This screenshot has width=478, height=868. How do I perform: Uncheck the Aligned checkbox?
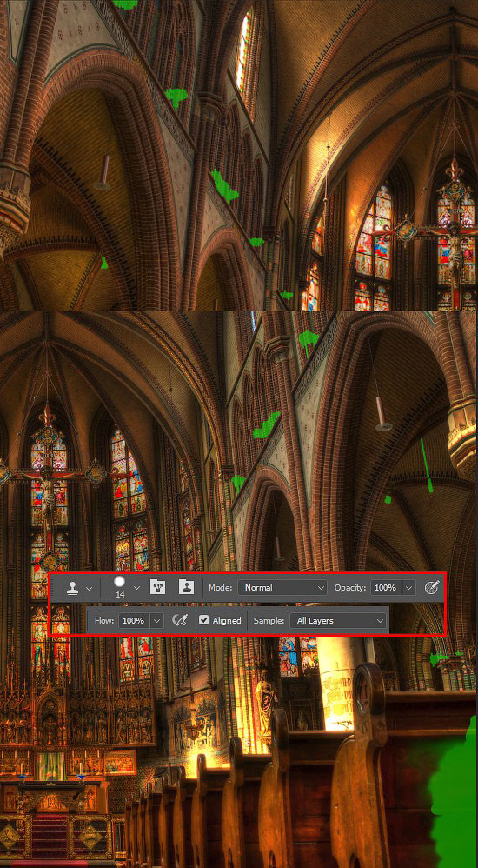203,620
